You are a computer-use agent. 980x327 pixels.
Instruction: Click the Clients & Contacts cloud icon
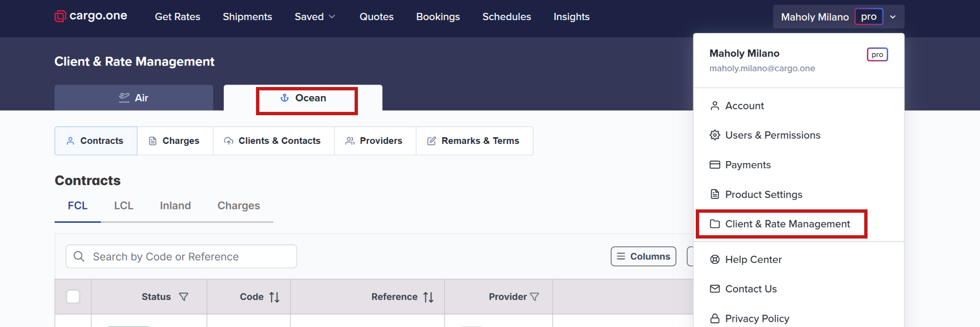(x=229, y=141)
